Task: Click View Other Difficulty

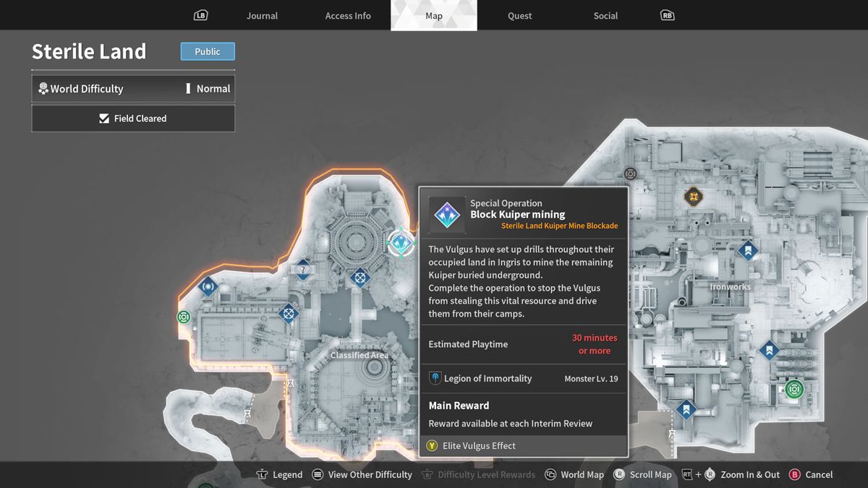Action: pyautogui.click(x=362, y=474)
